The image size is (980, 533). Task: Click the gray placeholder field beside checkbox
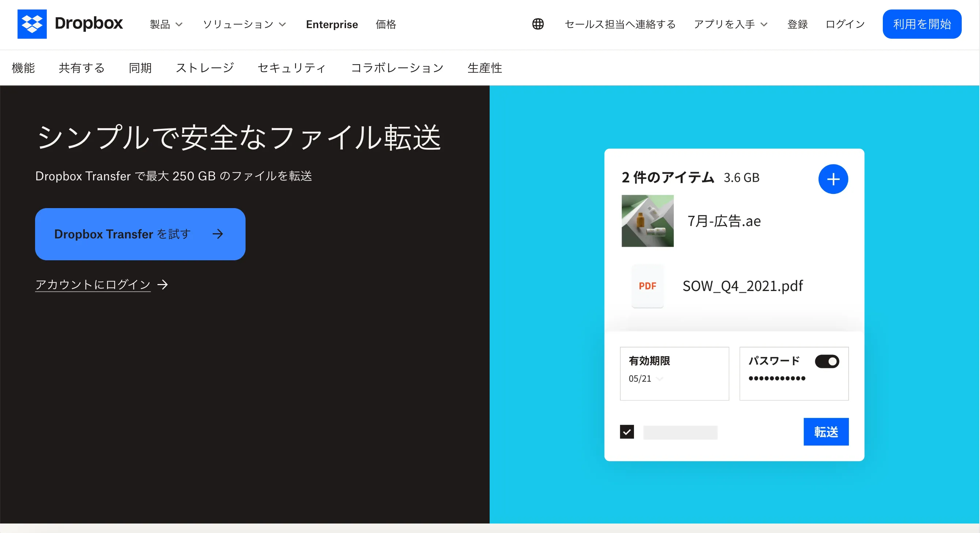[680, 432]
